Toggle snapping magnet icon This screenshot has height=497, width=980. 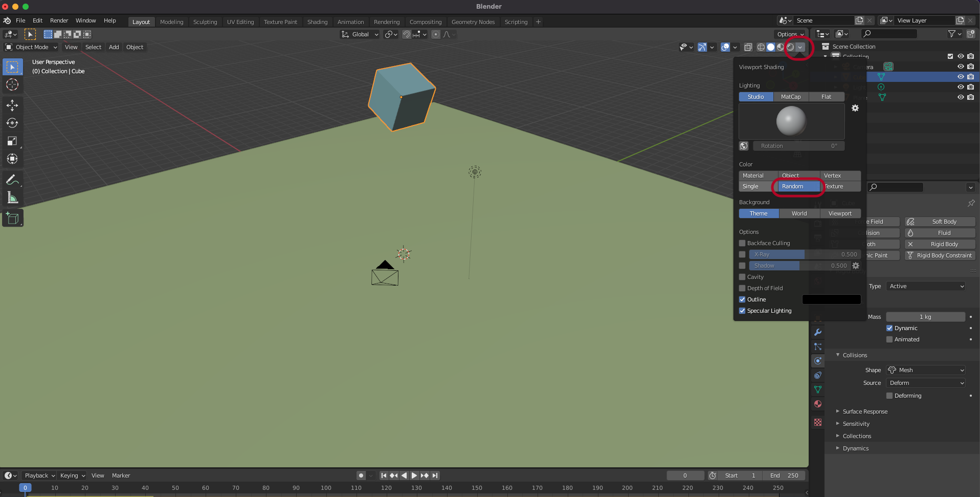point(407,34)
